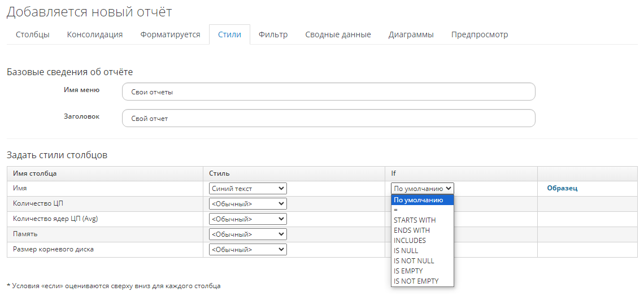
Task: Expand style dropdown for Количество ЦП
Action: pyautogui.click(x=247, y=204)
